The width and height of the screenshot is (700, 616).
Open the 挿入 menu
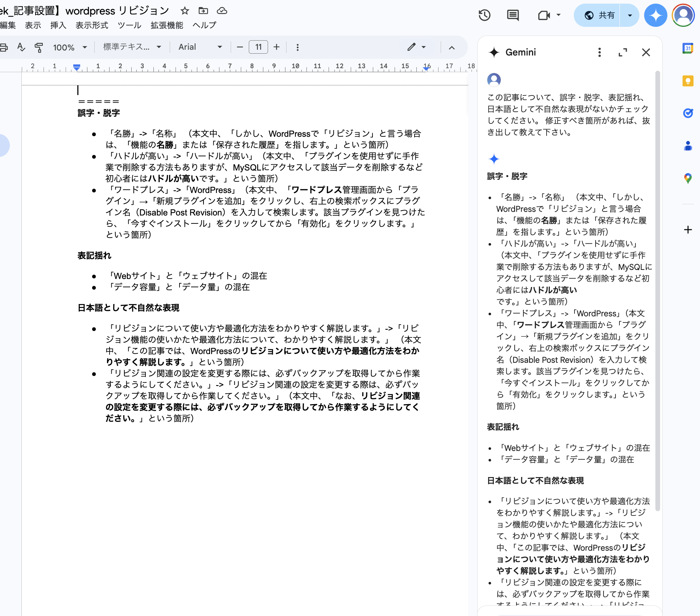tap(58, 25)
